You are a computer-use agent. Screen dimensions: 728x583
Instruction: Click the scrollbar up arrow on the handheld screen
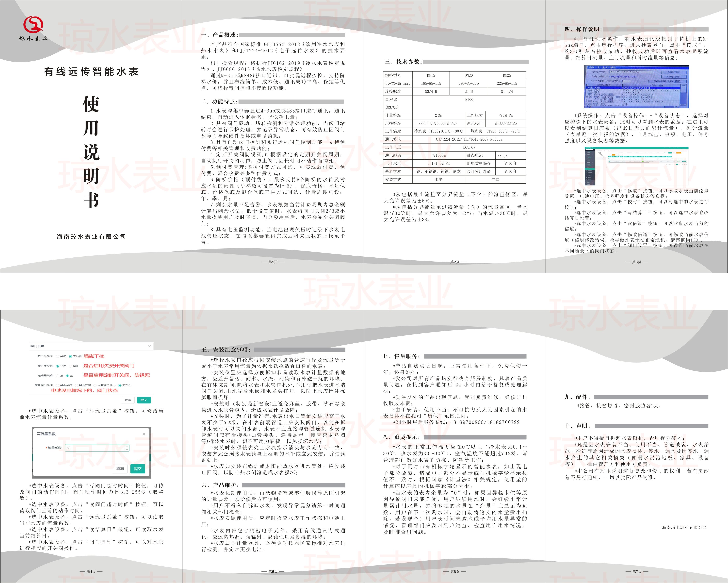(x=683, y=85)
